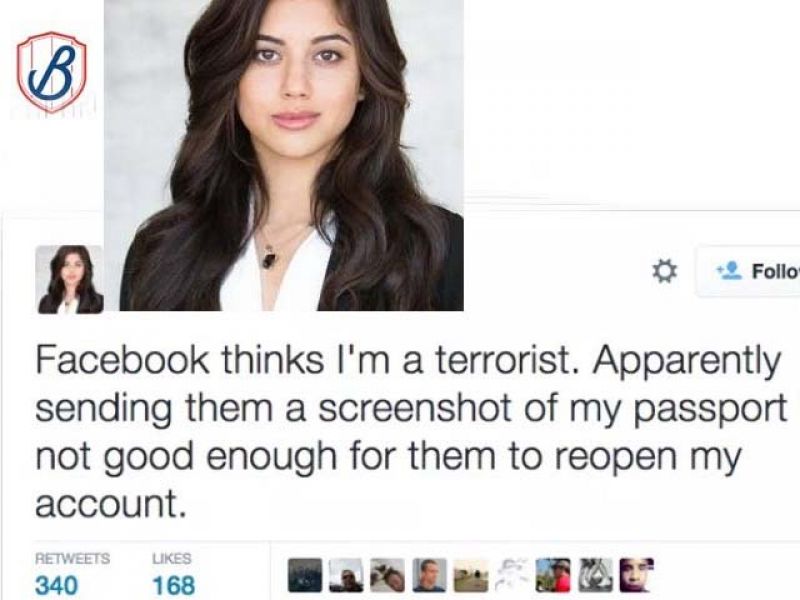Open the black-and-white abstract pattern liker avatar

pos(595,575)
